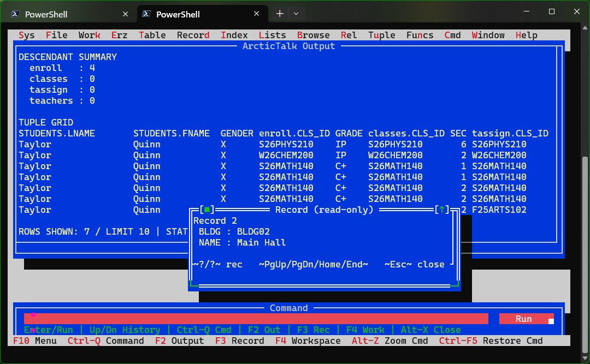
Task: Open the Erz menu
Action: [119, 35]
